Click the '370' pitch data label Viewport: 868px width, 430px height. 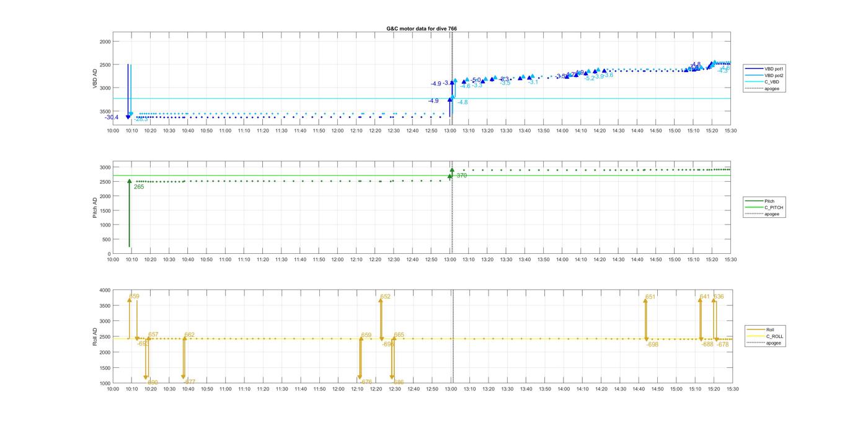point(461,176)
